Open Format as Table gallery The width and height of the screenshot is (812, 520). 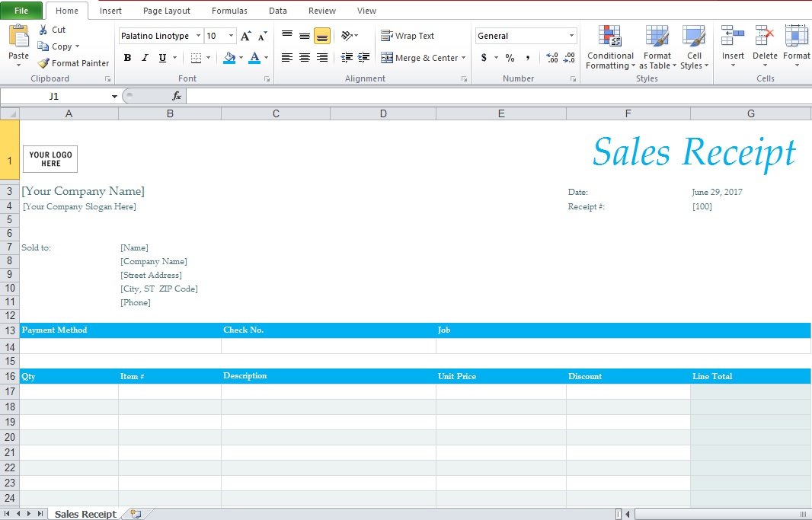[657, 48]
